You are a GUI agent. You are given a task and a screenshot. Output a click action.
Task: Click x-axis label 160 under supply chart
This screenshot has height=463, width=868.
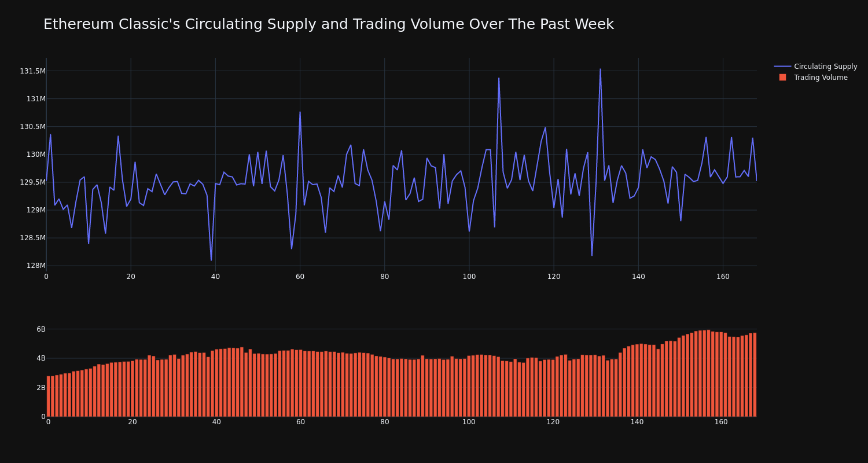(723, 277)
